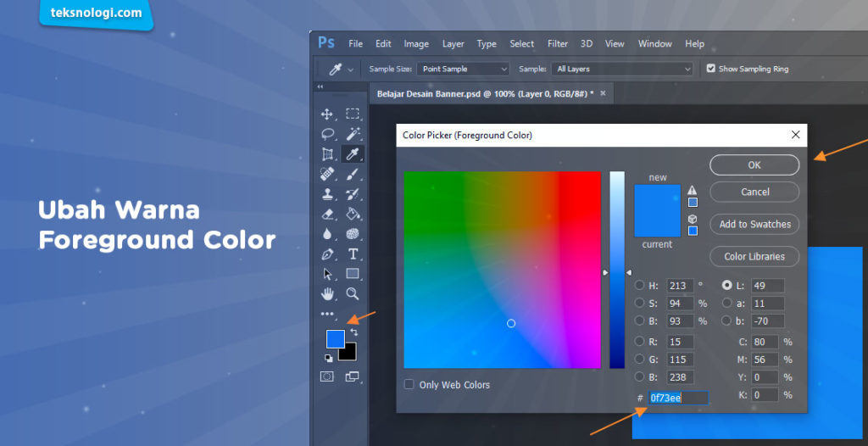Select the Rectangle shape tool
This screenshot has width=868, height=446.
pyautogui.click(x=353, y=274)
